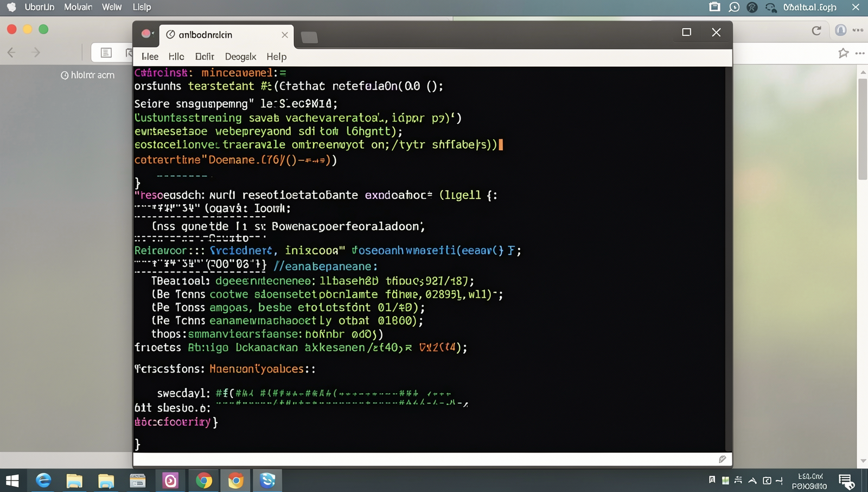Select the hlolnr acm browser tab

pos(87,75)
